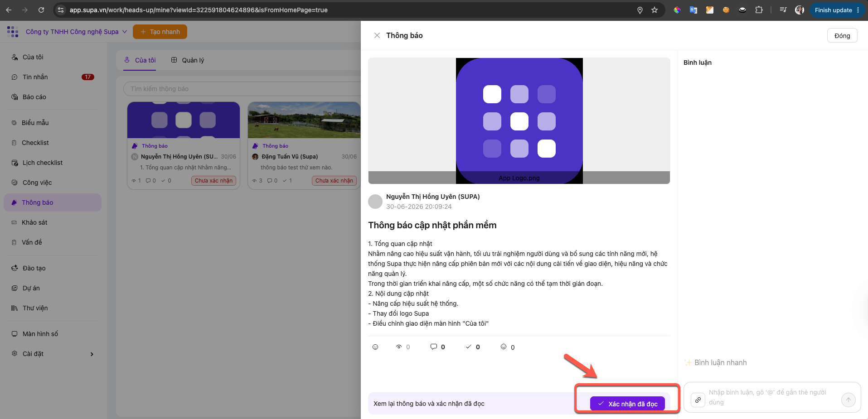Viewport: 868px width, 419px height.
Task: Click title Thông báo cập nhật phần mềm
Action: tap(432, 225)
